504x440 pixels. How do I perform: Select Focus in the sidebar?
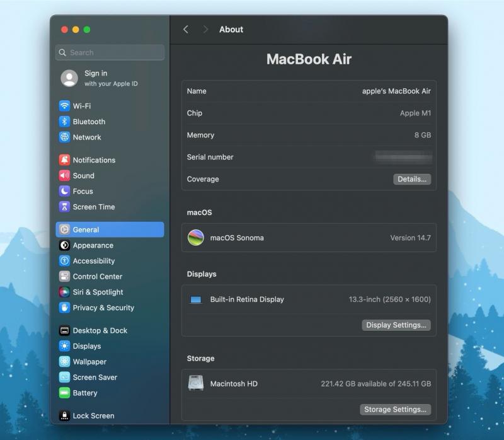(83, 191)
